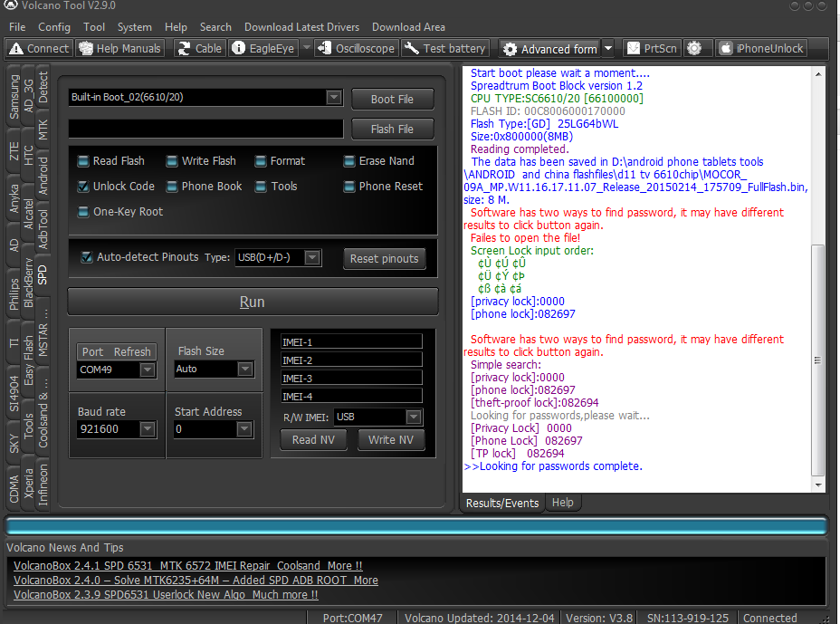Check the Phone Book option
The width and height of the screenshot is (840, 624).
coord(172,187)
